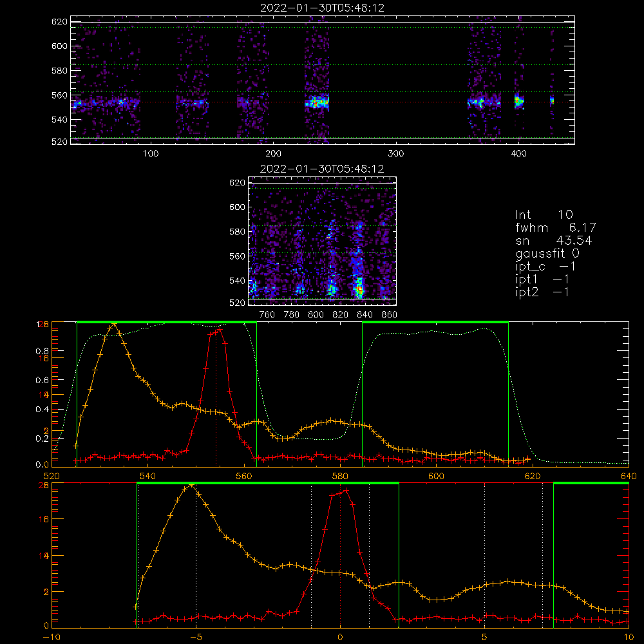The width and height of the screenshot is (644, 644).
Task: Click x-axis label 600 of the profile plot
Action: (x=436, y=476)
